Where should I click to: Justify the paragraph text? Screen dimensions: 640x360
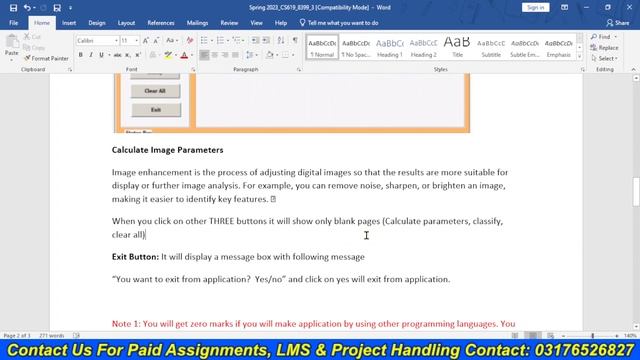[235, 55]
